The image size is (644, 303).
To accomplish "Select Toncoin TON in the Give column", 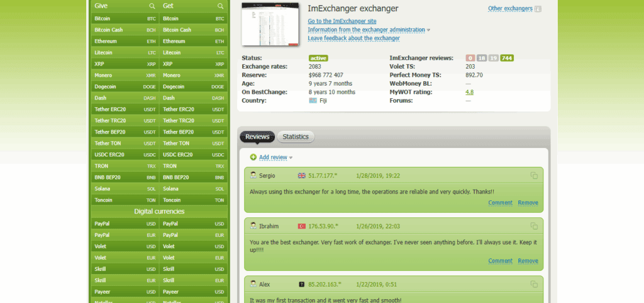I will [x=125, y=200].
